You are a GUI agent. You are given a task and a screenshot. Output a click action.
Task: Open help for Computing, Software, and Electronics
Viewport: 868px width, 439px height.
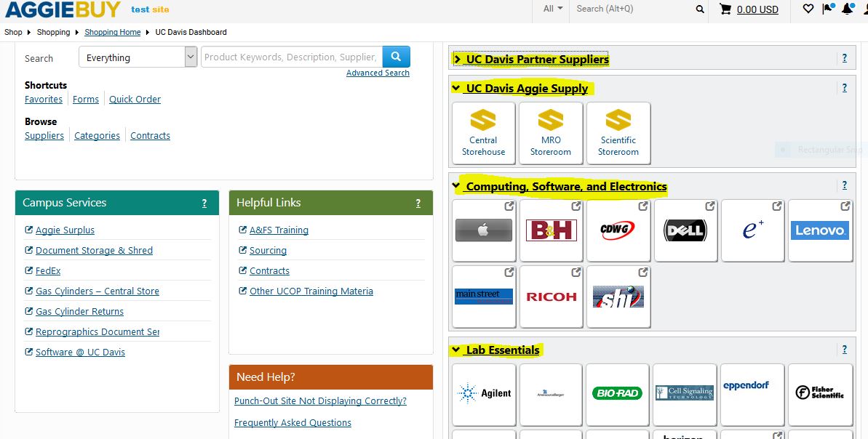coord(844,185)
